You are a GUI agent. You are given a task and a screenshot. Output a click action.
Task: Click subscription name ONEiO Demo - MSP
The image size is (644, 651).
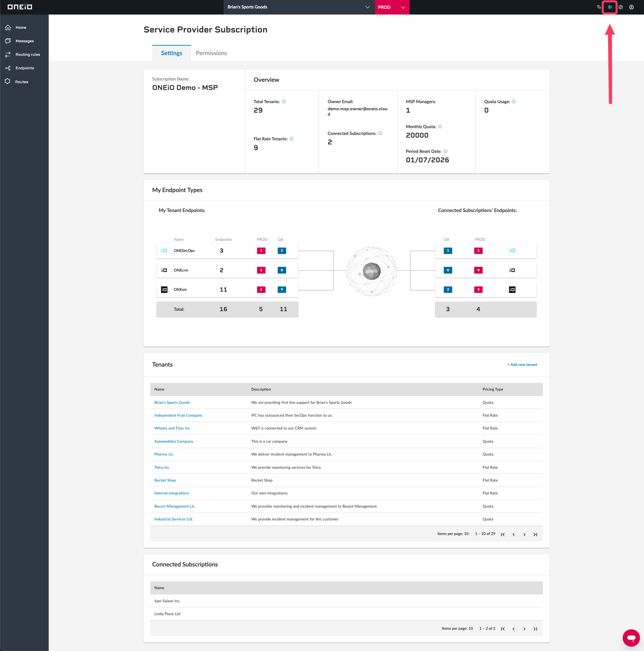tap(185, 88)
